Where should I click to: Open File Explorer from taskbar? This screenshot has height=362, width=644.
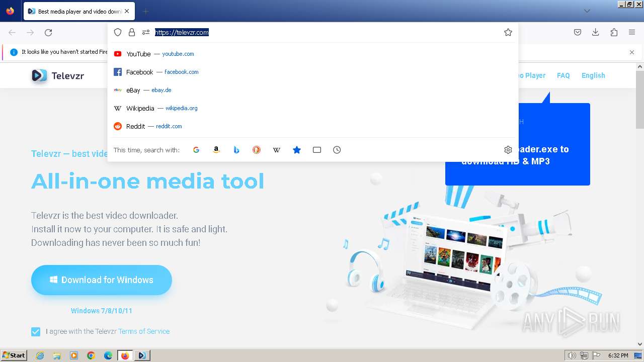57,355
